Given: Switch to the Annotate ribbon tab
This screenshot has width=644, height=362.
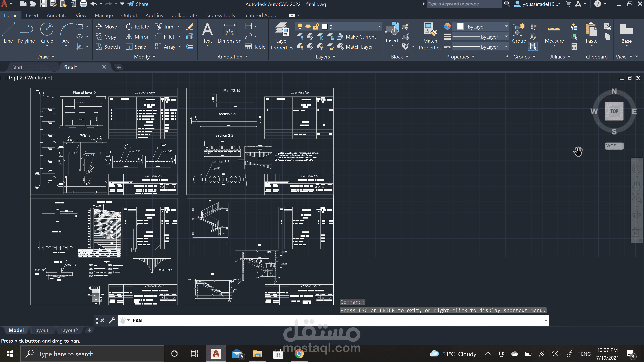Looking at the screenshot, I should tap(57, 15).
